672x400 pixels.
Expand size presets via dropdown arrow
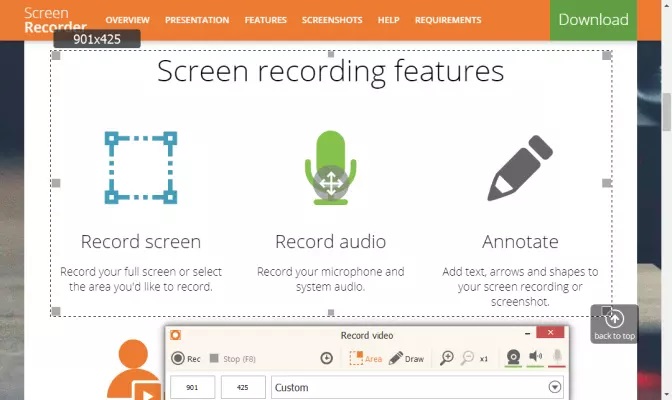(555, 387)
